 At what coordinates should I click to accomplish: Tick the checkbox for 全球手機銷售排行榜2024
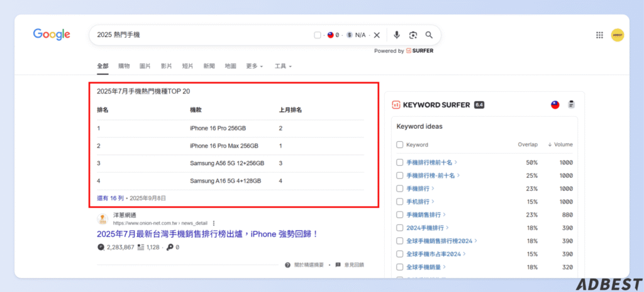[x=399, y=241]
